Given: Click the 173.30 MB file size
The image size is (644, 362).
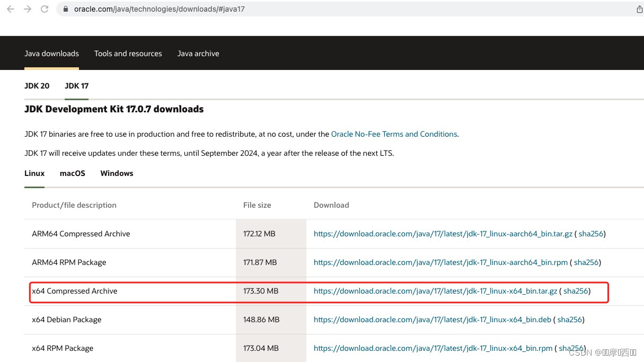Looking at the screenshot, I should 261,291.
